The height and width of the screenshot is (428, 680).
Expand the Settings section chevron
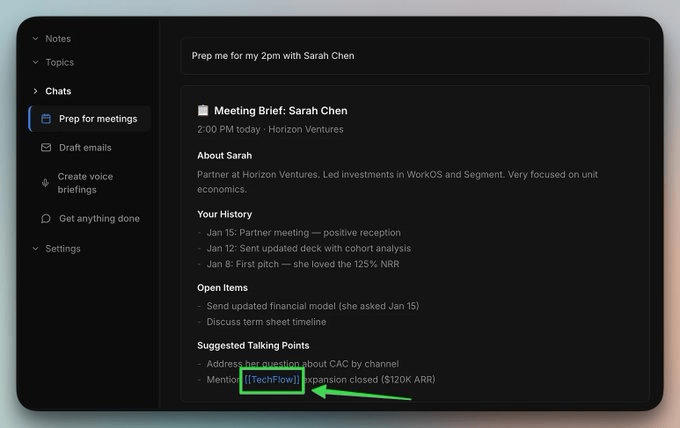point(36,249)
